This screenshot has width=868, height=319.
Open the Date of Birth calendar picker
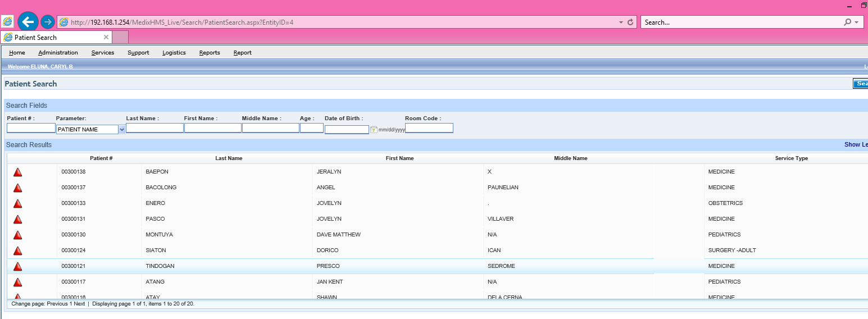(374, 129)
